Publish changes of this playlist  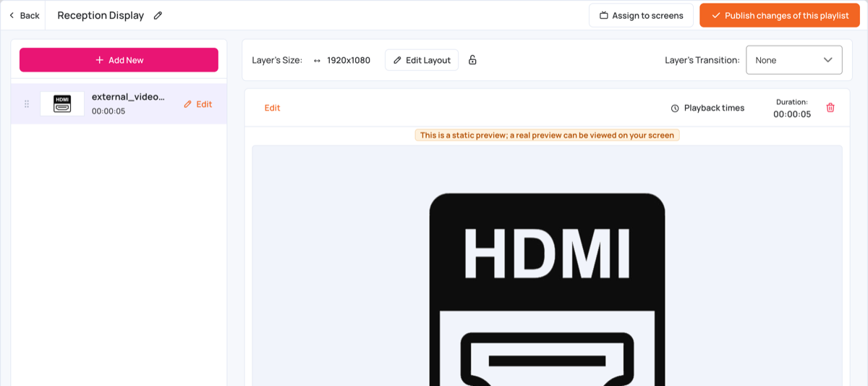tap(779, 15)
